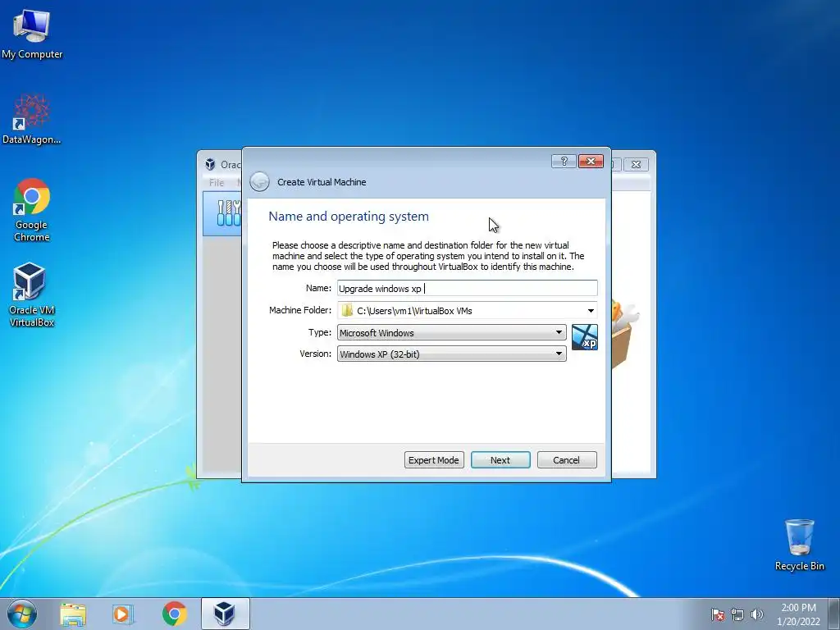The image size is (840, 630).
Task: Open the File menu in the VirtualBox Manager
Action: (217, 183)
